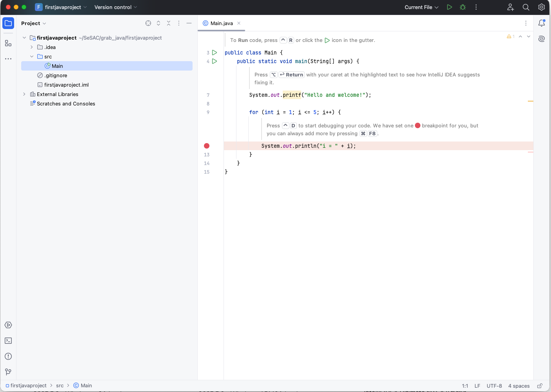Image resolution: width=551 pixels, height=392 pixels.
Task: Open line:column 1:1 indicator
Action: pyautogui.click(x=465, y=386)
